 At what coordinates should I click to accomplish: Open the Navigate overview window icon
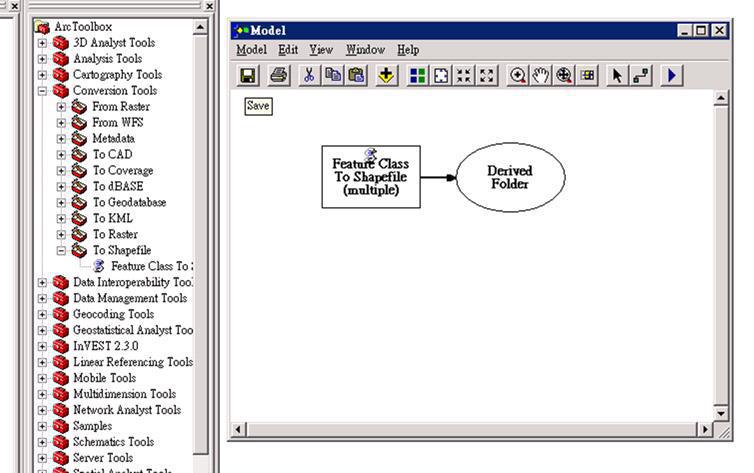587,75
